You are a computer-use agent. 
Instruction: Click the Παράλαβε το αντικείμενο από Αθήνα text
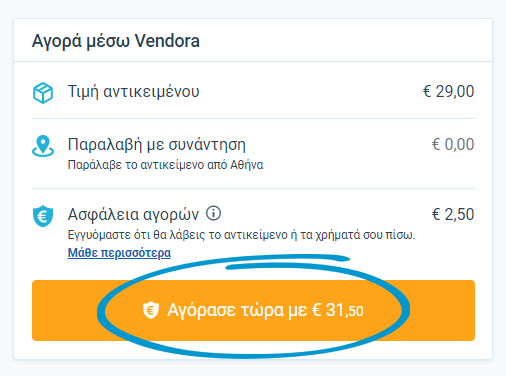click(165, 165)
